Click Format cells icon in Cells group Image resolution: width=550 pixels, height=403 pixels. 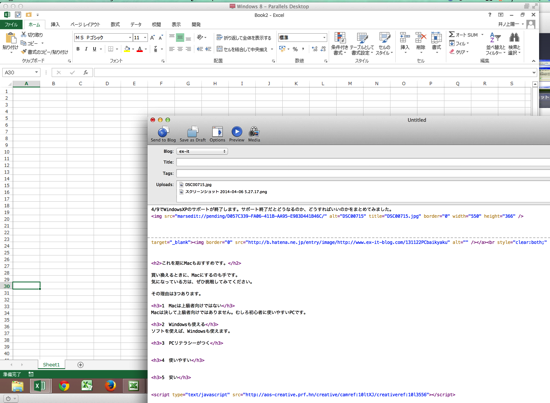(x=436, y=42)
